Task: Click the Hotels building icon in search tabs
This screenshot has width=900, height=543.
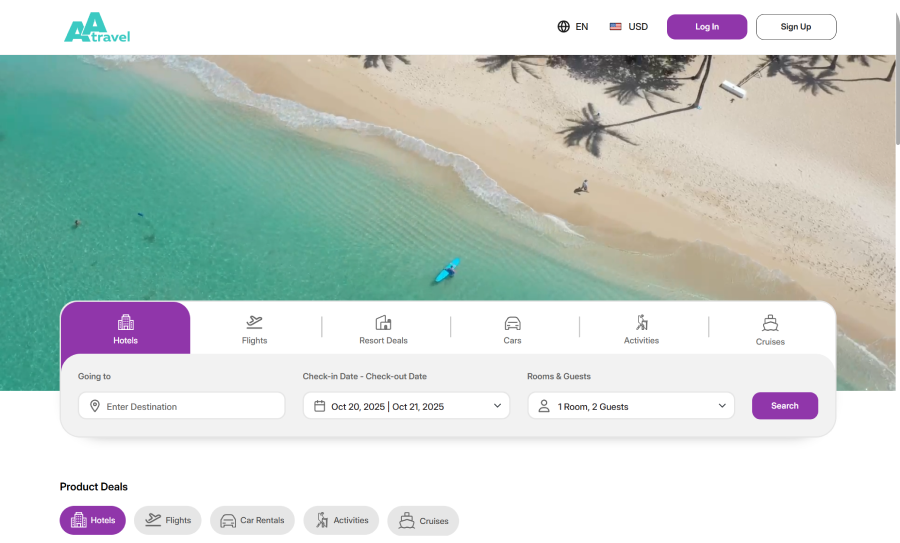Action: point(126,322)
